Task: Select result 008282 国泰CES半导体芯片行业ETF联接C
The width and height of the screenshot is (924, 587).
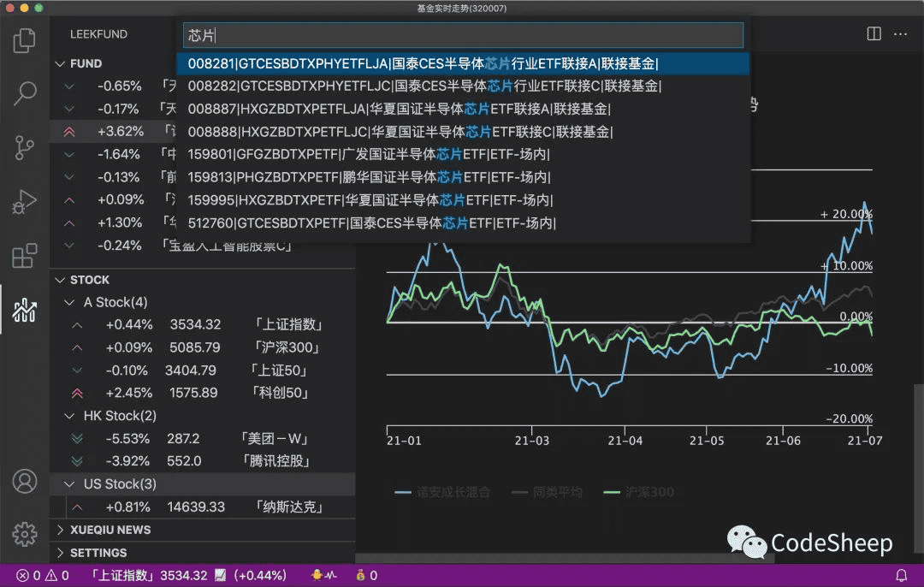Action: pos(463,86)
